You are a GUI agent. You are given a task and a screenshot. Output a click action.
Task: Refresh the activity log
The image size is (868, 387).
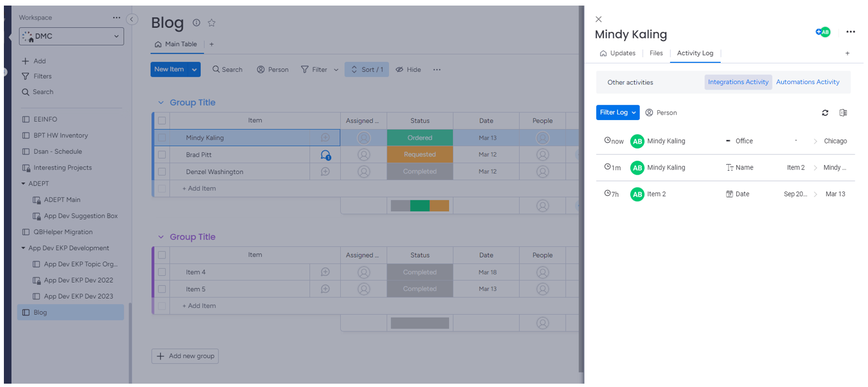click(x=825, y=112)
